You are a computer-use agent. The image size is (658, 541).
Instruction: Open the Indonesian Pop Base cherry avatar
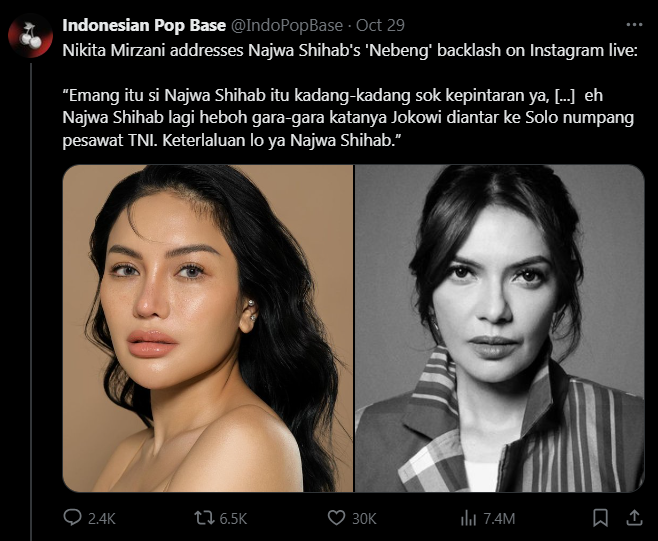31,36
